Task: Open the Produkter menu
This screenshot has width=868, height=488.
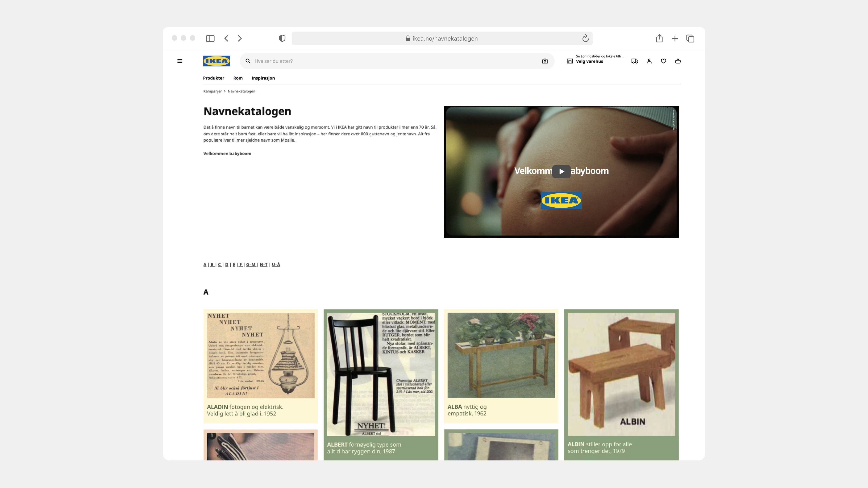Action: pyautogui.click(x=214, y=78)
